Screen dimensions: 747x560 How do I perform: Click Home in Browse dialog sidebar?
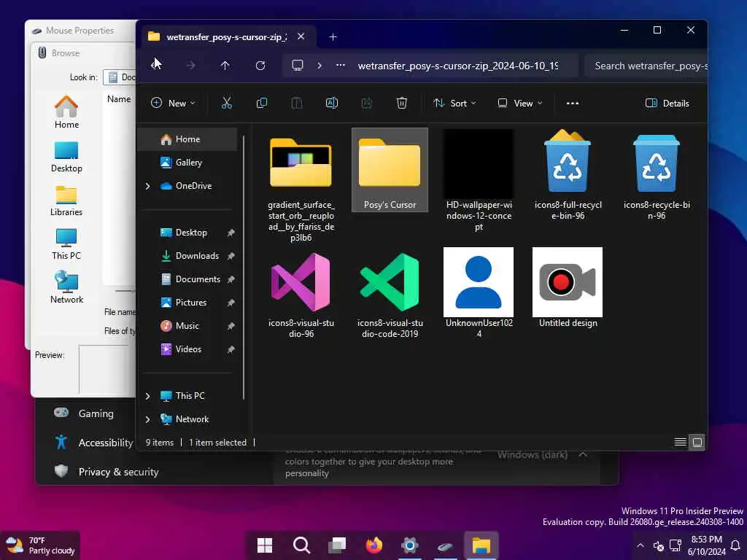pyautogui.click(x=66, y=112)
